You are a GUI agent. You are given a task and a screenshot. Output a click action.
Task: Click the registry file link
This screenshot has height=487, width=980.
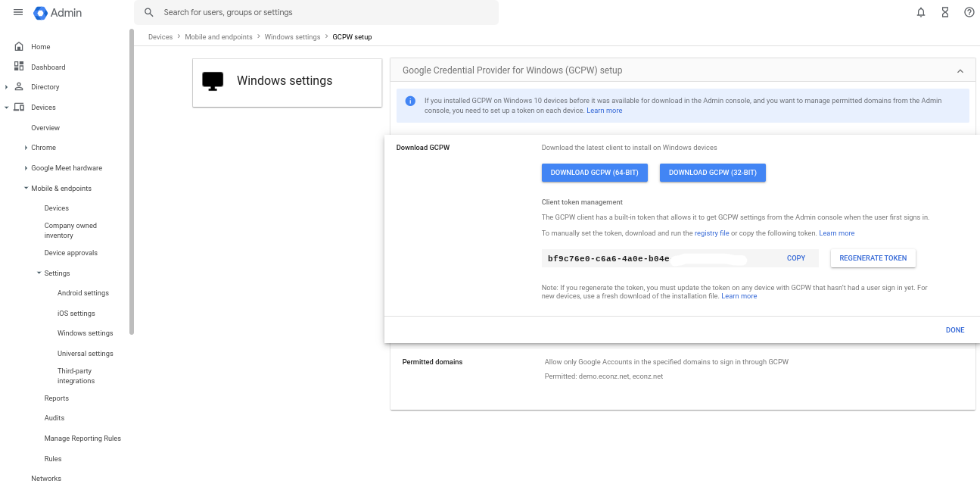[x=712, y=233]
